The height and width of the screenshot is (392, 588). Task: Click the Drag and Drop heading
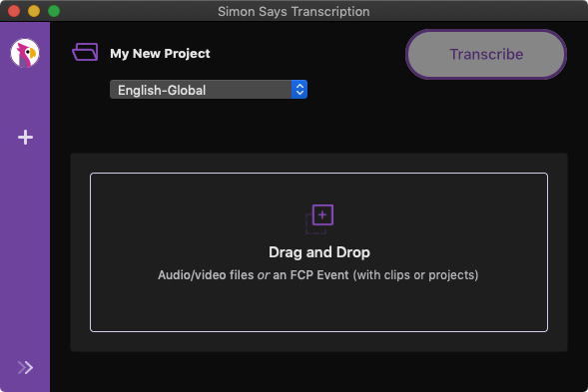click(319, 252)
